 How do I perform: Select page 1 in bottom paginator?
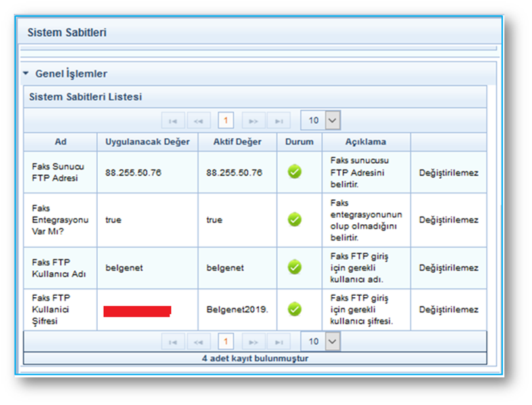(226, 342)
